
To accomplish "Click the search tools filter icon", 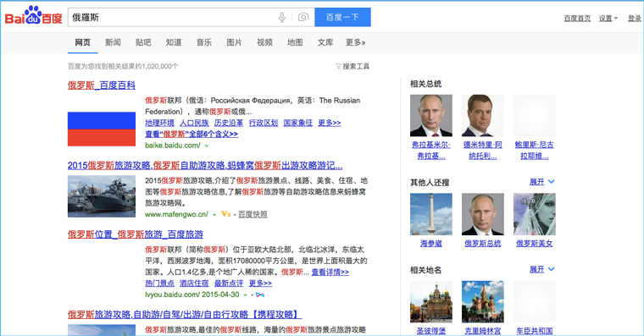I will pos(338,67).
